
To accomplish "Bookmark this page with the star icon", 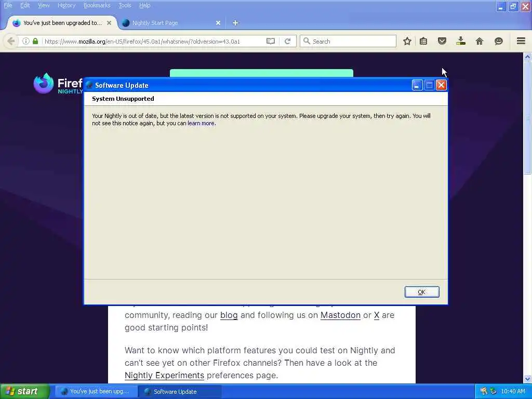I will pyautogui.click(x=407, y=41).
